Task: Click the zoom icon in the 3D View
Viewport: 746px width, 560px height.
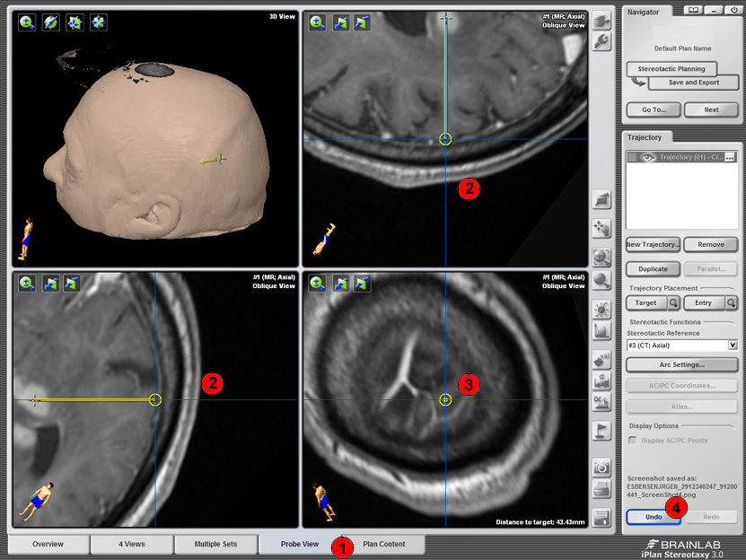Action: point(27,22)
